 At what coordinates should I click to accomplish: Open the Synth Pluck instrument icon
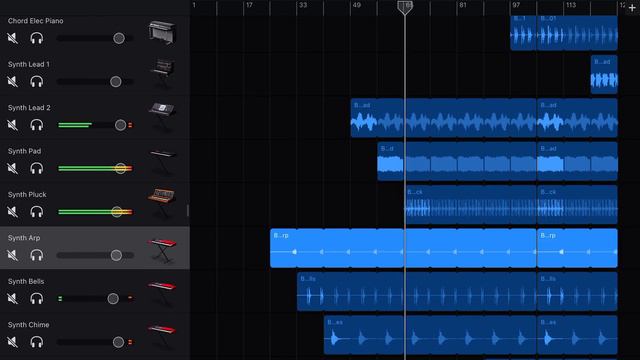pyautogui.click(x=162, y=204)
